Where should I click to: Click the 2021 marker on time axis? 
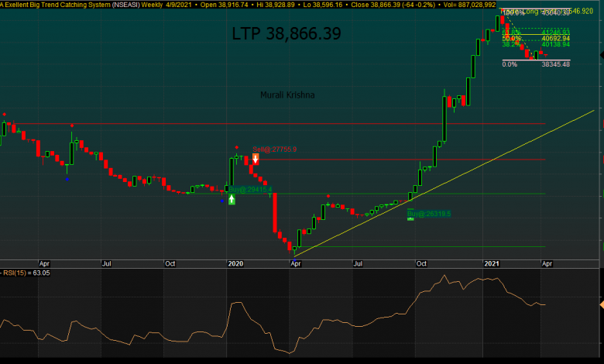(x=492, y=263)
